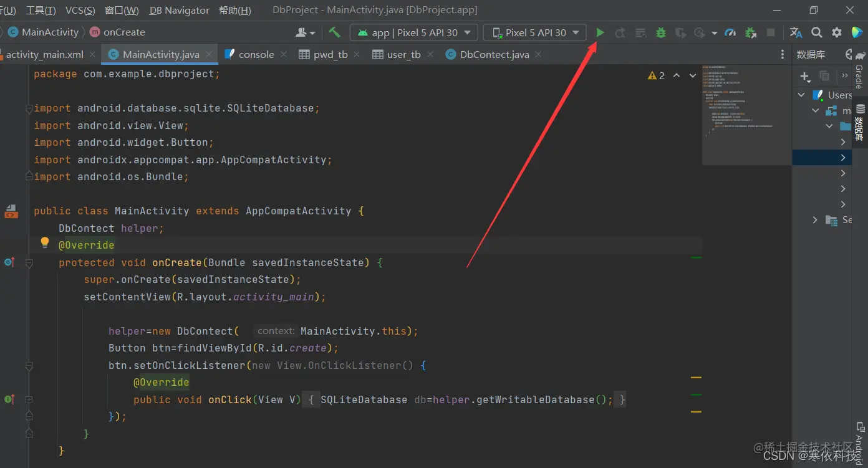
Task: Open the 帮助(H) menu
Action: pyautogui.click(x=235, y=11)
